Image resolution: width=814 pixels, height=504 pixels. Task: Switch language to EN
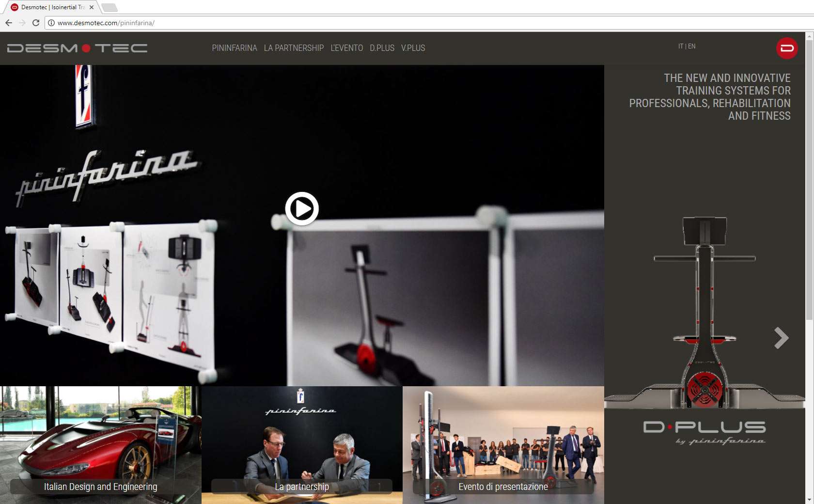point(692,46)
